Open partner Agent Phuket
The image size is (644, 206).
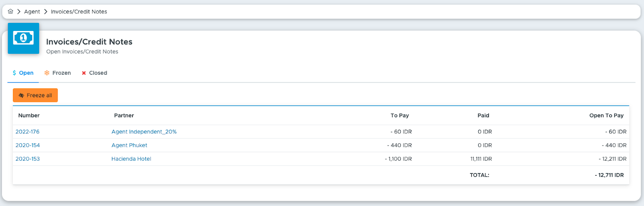(129, 145)
